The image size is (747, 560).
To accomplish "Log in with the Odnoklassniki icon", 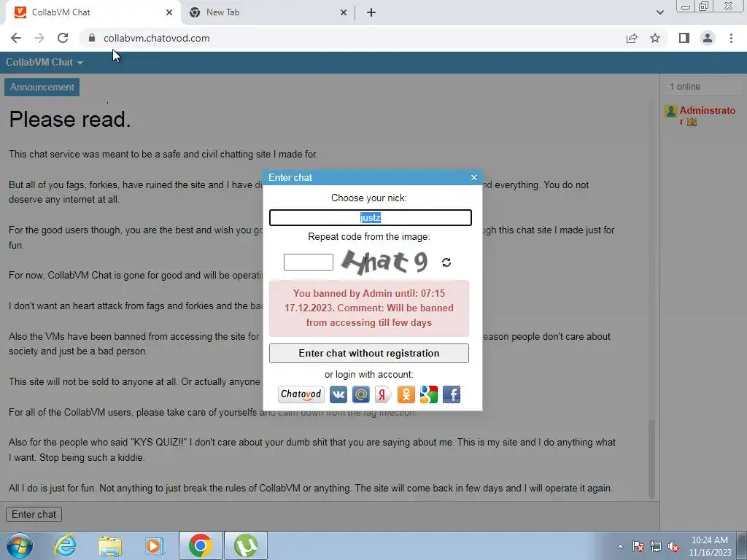I will [406, 394].
